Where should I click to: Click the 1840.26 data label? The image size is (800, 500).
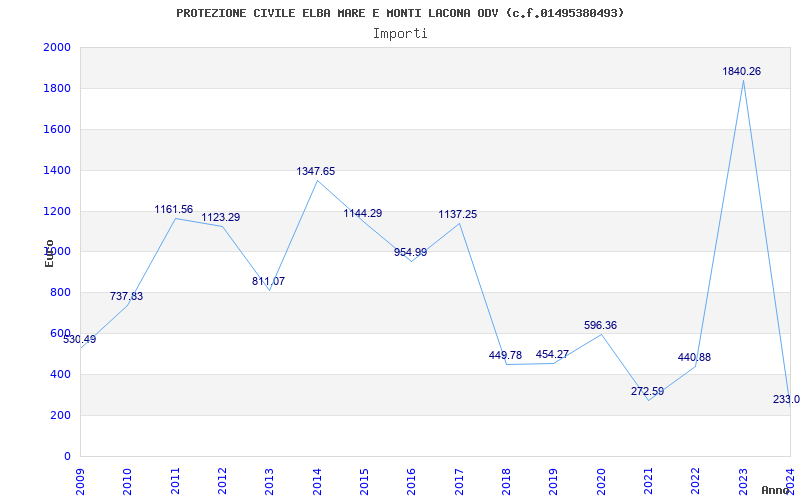click(x=741, y=71)
